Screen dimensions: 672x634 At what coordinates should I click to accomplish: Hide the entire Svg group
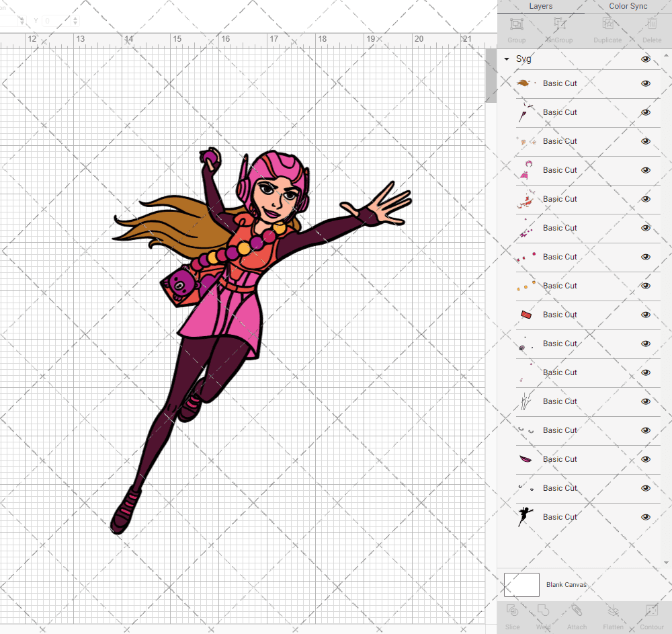click(645, 59)
